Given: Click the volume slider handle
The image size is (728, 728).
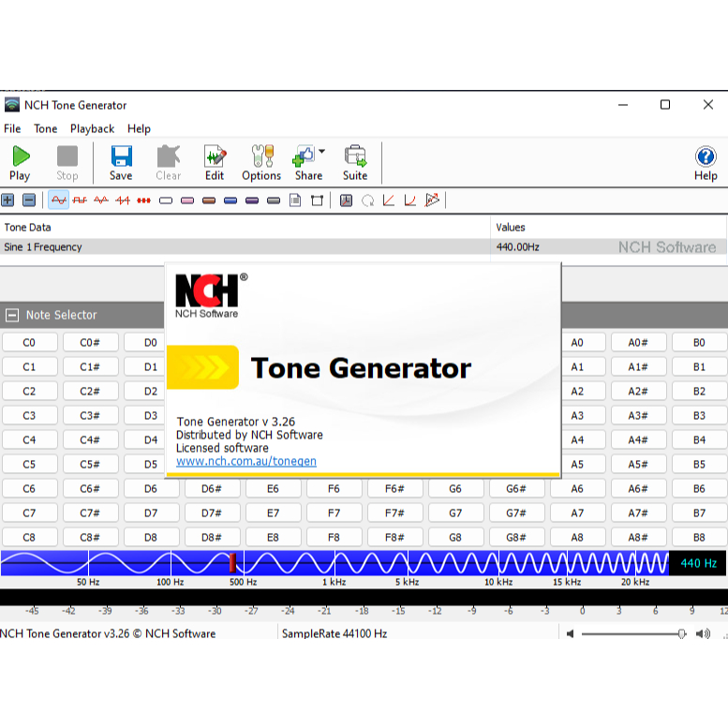Looking at the screenshot, I should pyautogui.click(x=681, y=633).
